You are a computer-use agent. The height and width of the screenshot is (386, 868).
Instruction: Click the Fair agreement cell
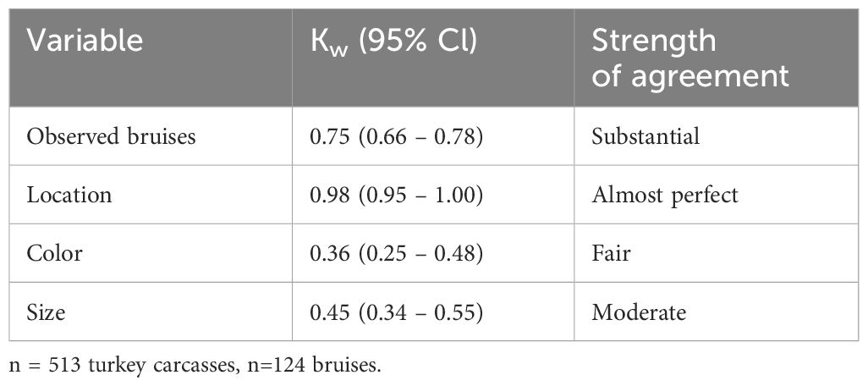pos(611,254)
